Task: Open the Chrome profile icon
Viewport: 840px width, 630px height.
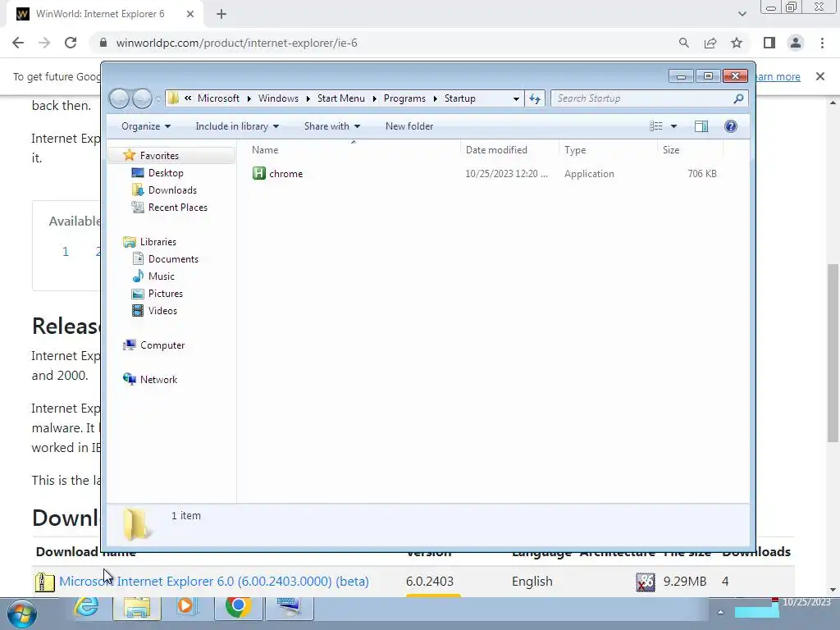Action: 796,43
